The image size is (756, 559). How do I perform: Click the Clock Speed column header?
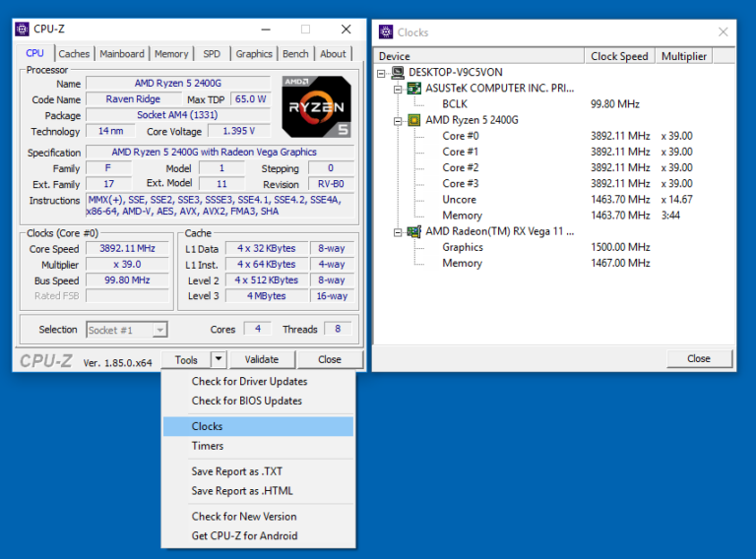(x=619, y=56)
